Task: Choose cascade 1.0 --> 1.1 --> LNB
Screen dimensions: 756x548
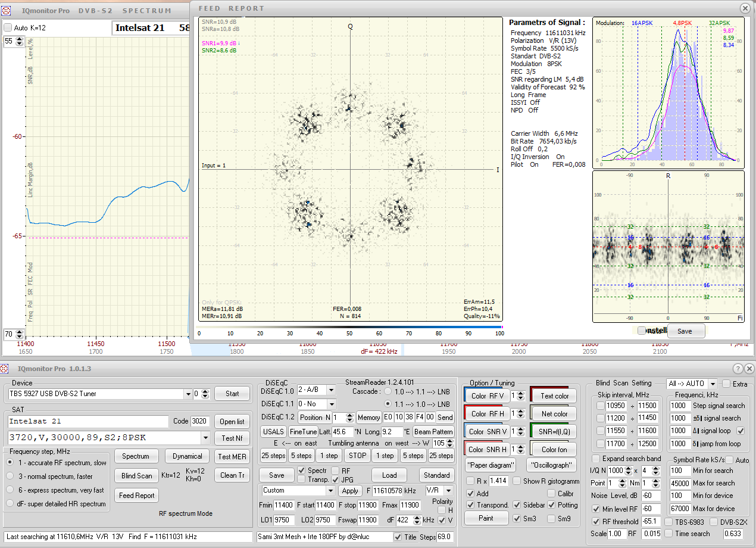Action: 389,391
